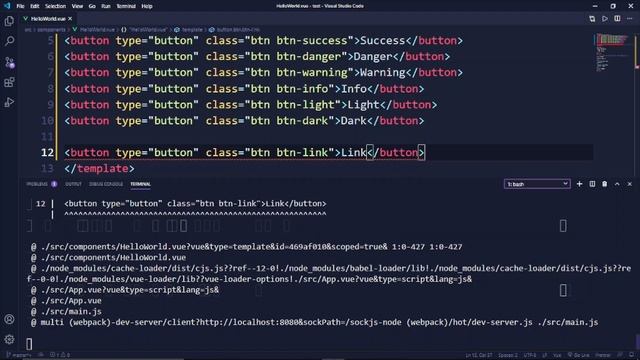This screenshot has height=360, width=640.
Task: Click the Run icon in editor toolbar
Action: (x=604, y=19)
